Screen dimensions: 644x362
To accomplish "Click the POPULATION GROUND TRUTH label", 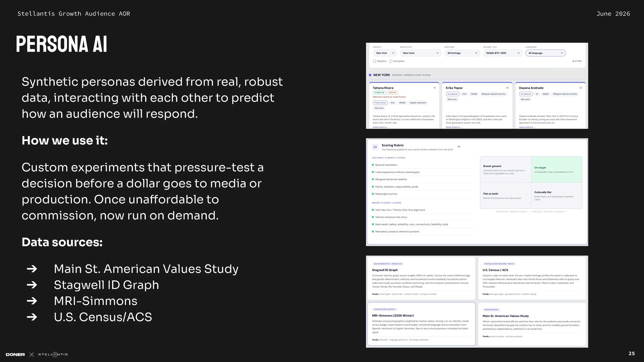I will [x=499, y=264].
